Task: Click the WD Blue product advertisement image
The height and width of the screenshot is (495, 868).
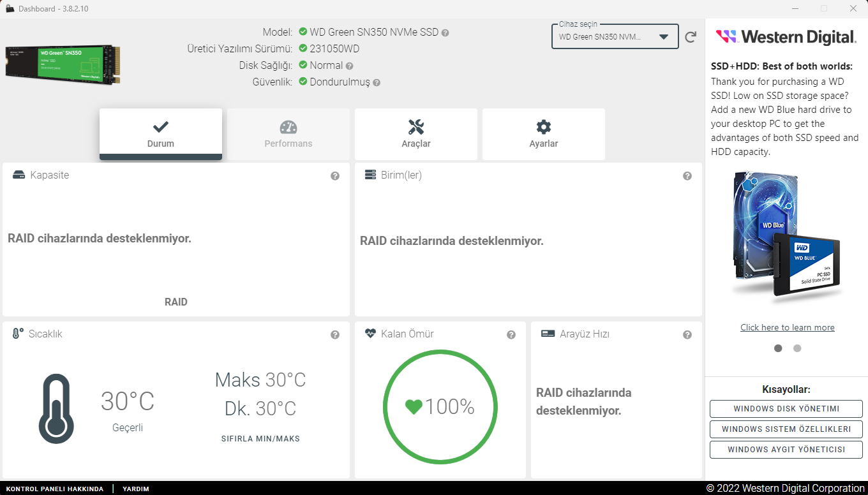Action: pos(786,236)
